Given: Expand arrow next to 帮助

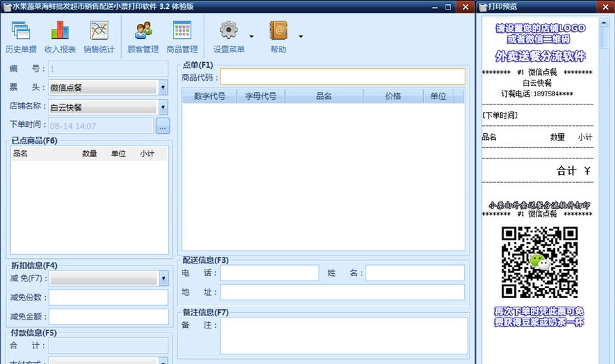Looking at the screenshot, I should (301, 37).
